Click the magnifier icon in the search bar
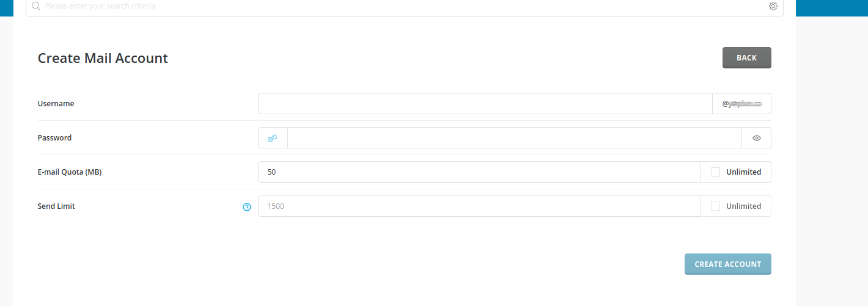Image resolution: width=868 pixels, height=306 pixels. 35,6
